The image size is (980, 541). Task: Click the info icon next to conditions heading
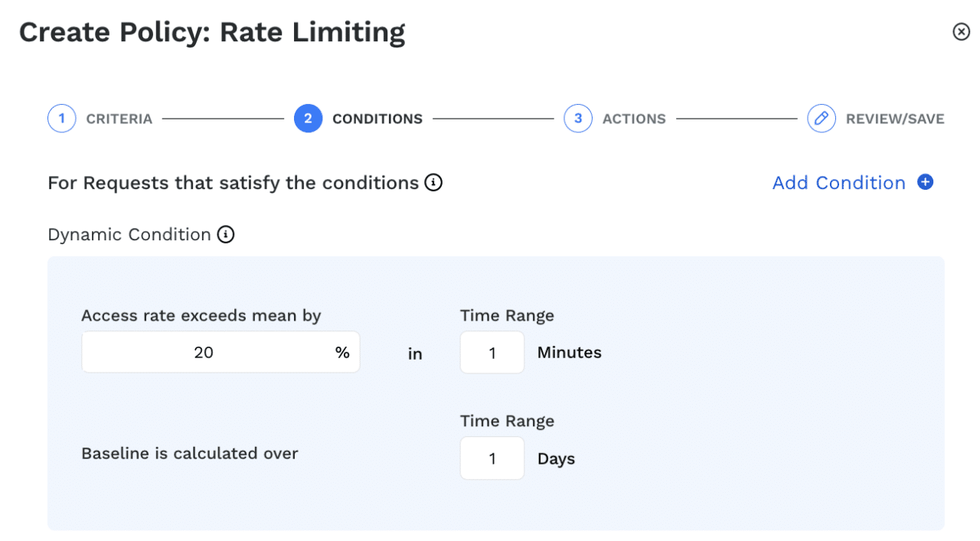(433, 182)
